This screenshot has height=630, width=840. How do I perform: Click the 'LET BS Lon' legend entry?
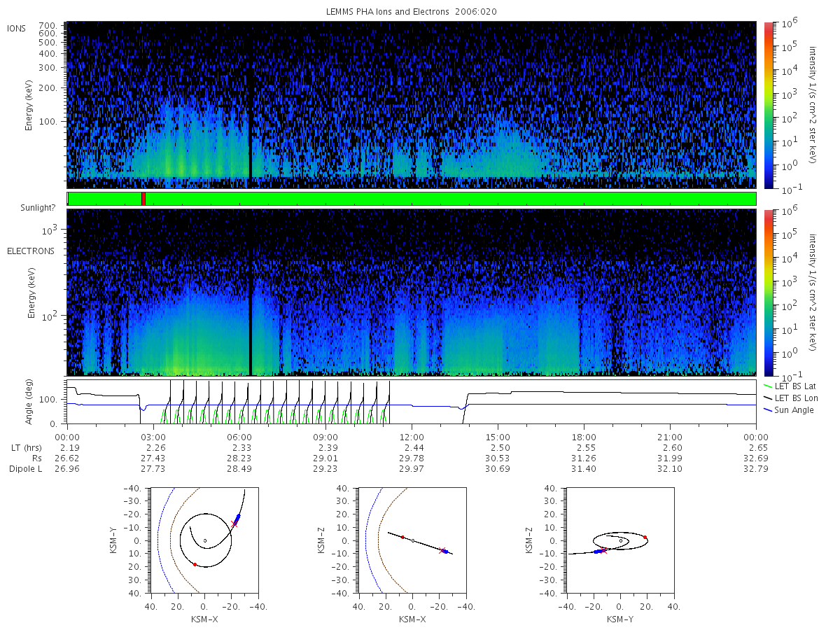(x=790, y=398)
